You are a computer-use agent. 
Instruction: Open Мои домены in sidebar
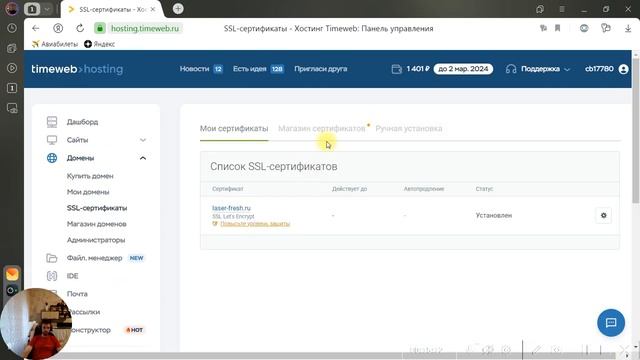[x=88, y=192]
